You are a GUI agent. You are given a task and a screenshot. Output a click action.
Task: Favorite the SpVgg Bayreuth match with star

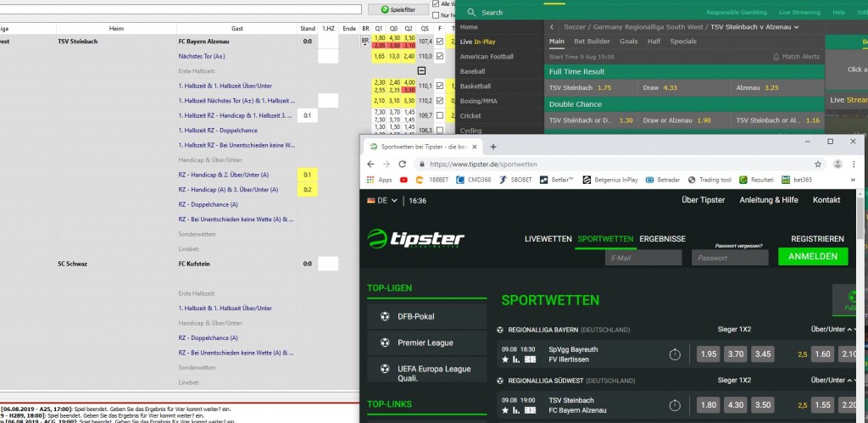click(x=505, y=359)
